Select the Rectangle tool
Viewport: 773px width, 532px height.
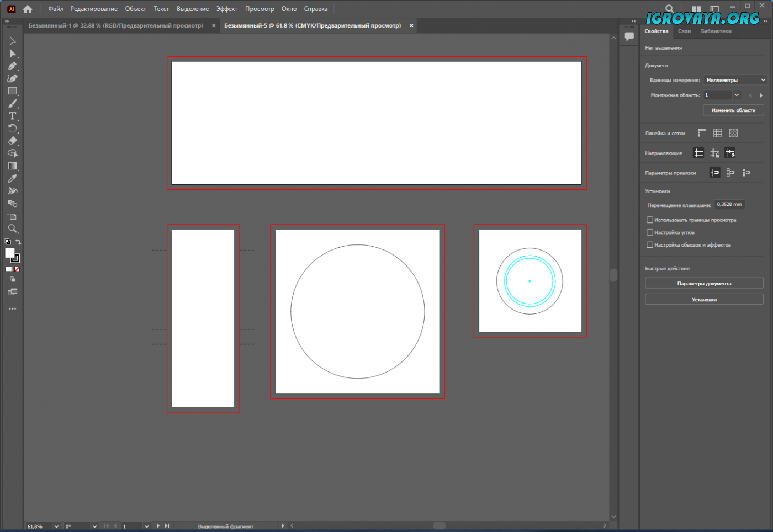12,91
